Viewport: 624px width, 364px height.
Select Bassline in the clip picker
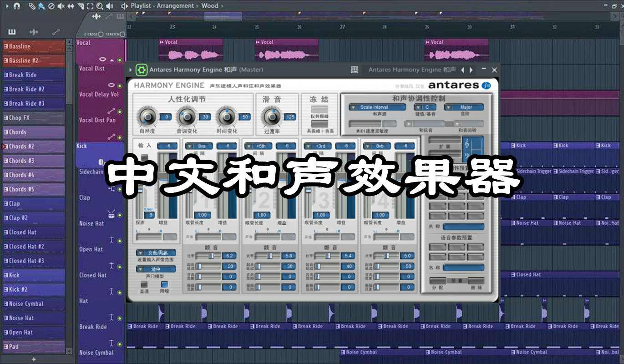point(34,46)
